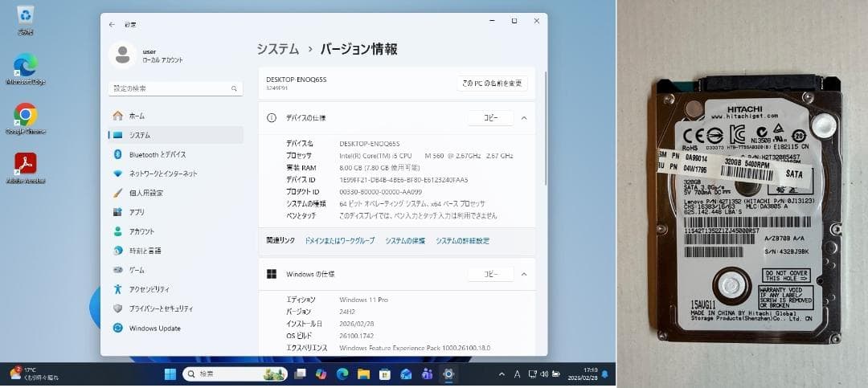Open プライバシーとセキュリティ settings
Image resolution: width=868 pixels, height=388 pixels.
(175, 308)
